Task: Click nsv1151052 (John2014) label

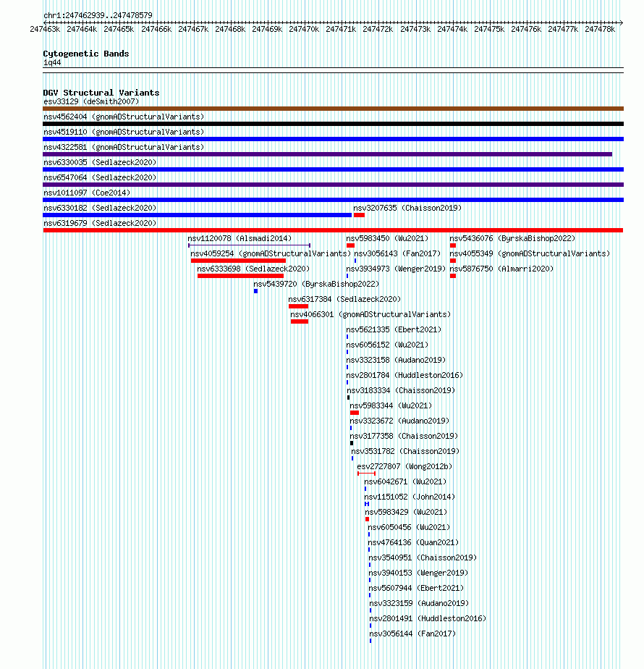Action: coord(410,497)
